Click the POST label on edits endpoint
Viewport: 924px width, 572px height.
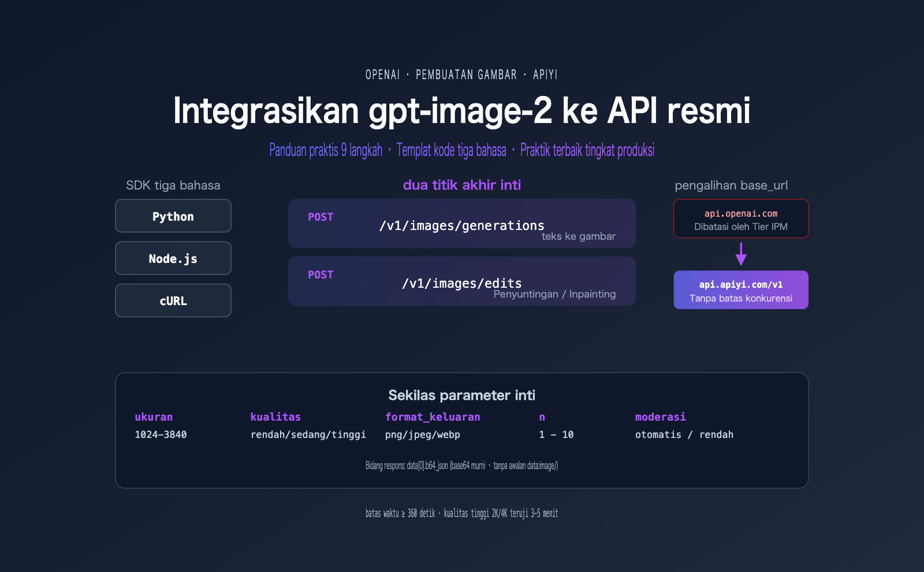click(321, 274)
